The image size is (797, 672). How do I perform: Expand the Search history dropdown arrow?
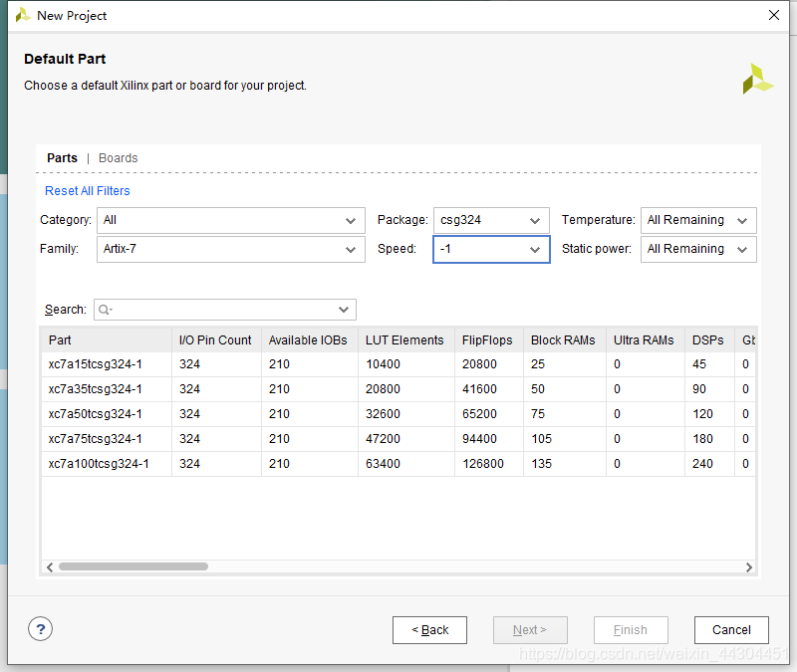click(x=344, y=310)
